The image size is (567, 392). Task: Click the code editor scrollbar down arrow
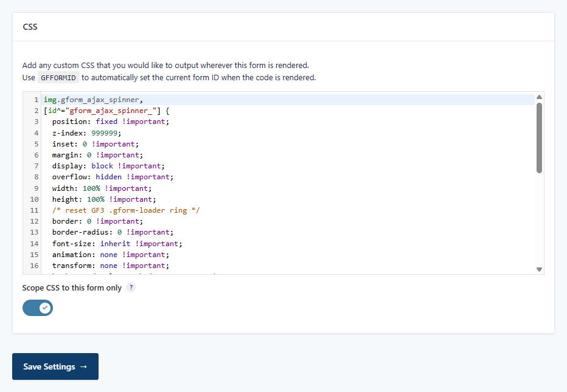(x=539, y=269)
